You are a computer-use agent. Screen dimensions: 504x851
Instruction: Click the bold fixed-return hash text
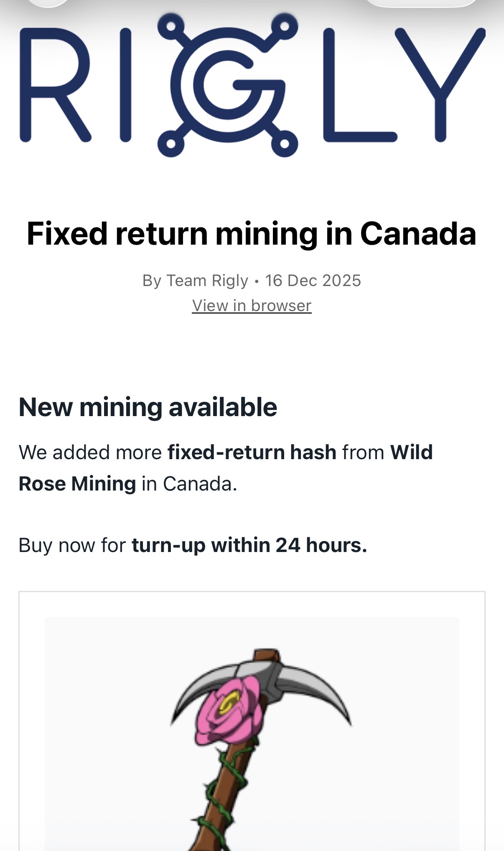[x=252, y=452]
